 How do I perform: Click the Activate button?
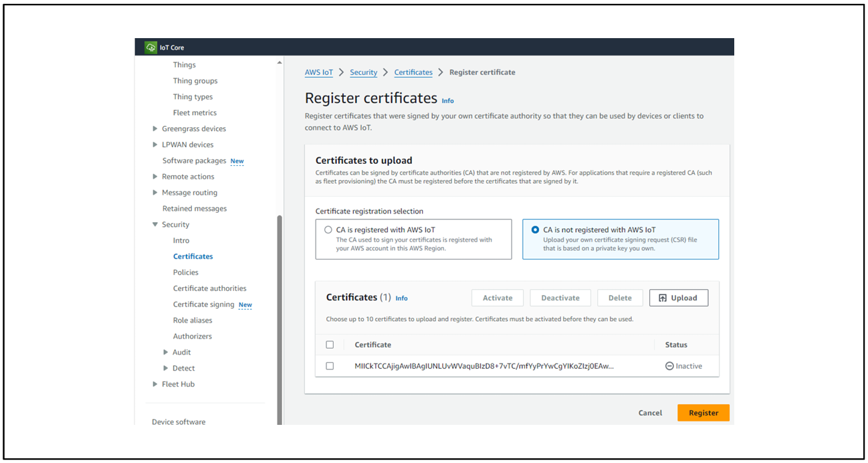tap(498, 298)
